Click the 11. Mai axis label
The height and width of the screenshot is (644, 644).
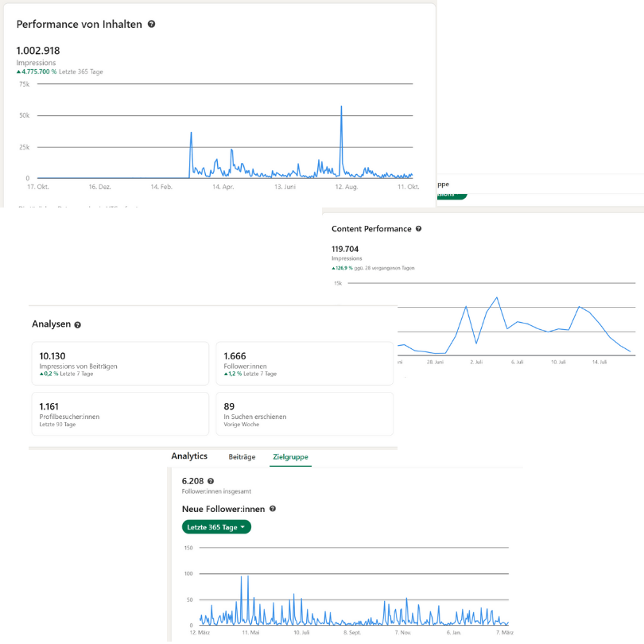point(250,633)
